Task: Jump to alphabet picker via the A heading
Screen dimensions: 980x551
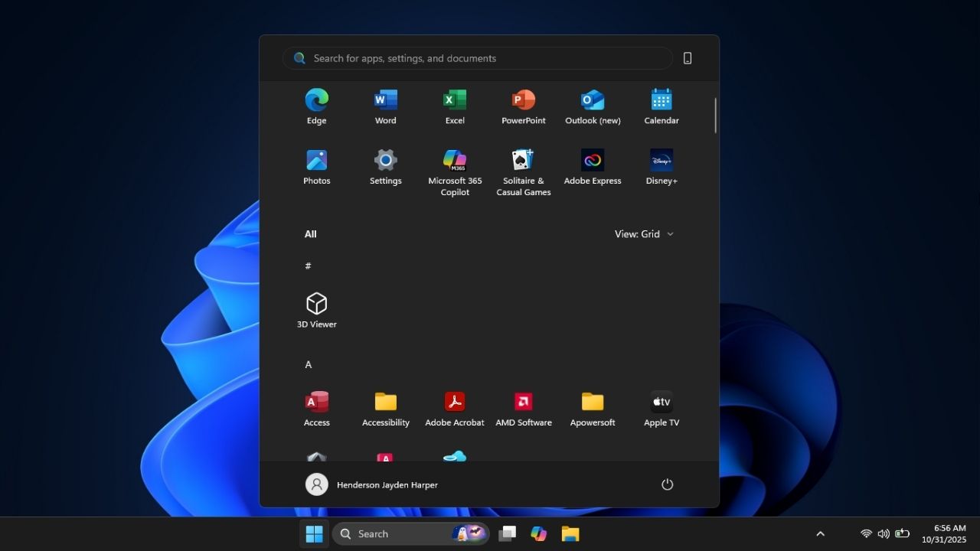Action: tap(309, 364)
